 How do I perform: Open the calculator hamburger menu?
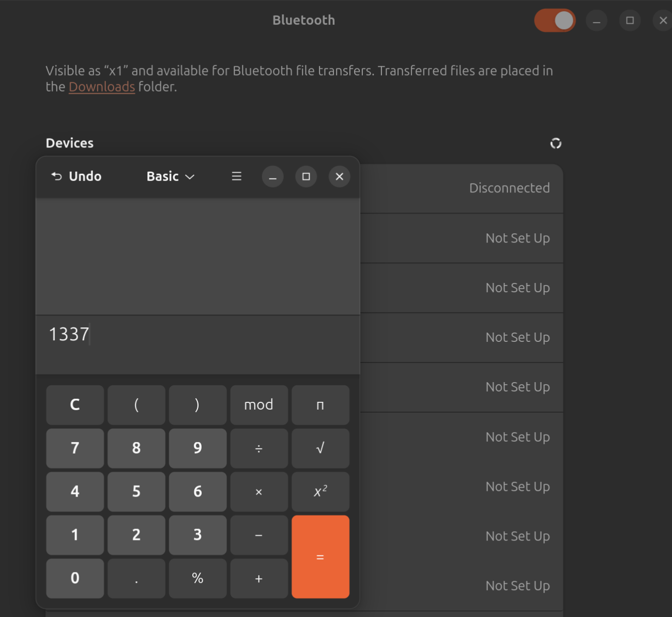click(x=236, y=176)
